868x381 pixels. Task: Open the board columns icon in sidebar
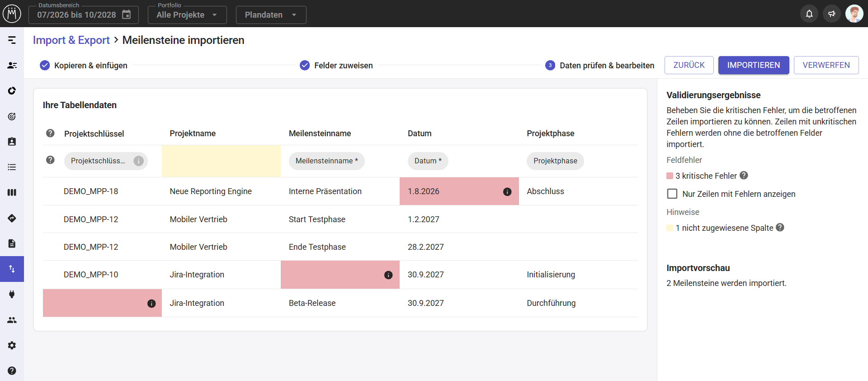pos(12,192)
